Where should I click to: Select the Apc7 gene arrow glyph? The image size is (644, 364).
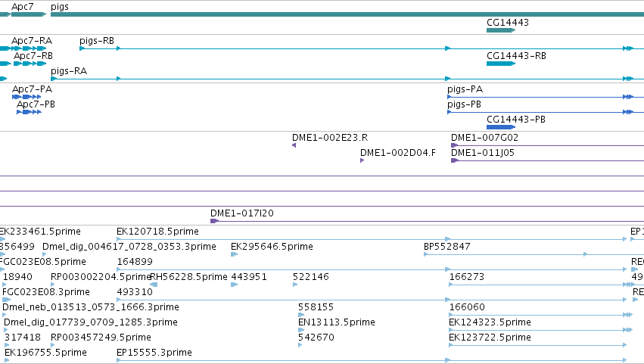tap(29, 14)
